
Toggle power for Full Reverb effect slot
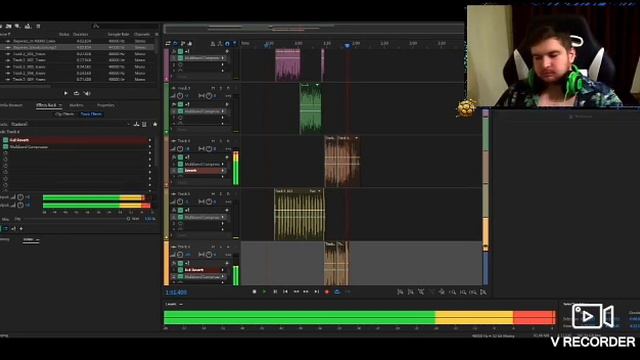point(5,140)
